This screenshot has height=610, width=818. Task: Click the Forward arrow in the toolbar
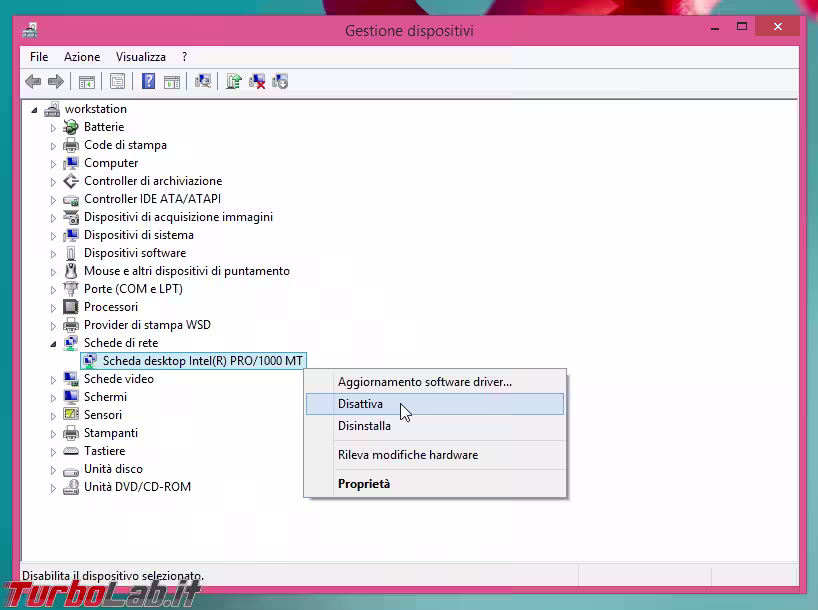click(x=55, y=81)
